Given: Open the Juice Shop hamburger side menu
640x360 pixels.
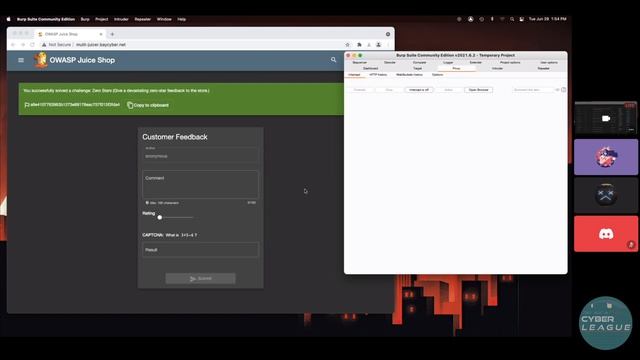Looking at the screenshot, I should [21, 60].
